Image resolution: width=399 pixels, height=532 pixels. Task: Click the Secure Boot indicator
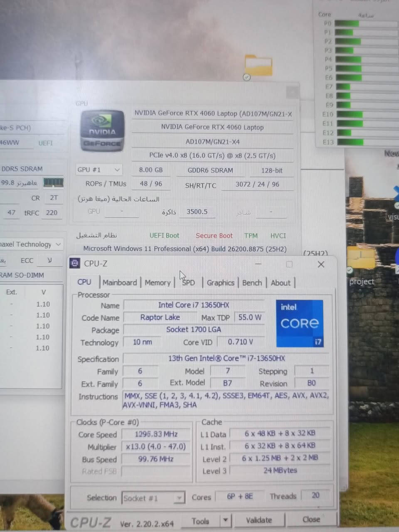[214, 236]
